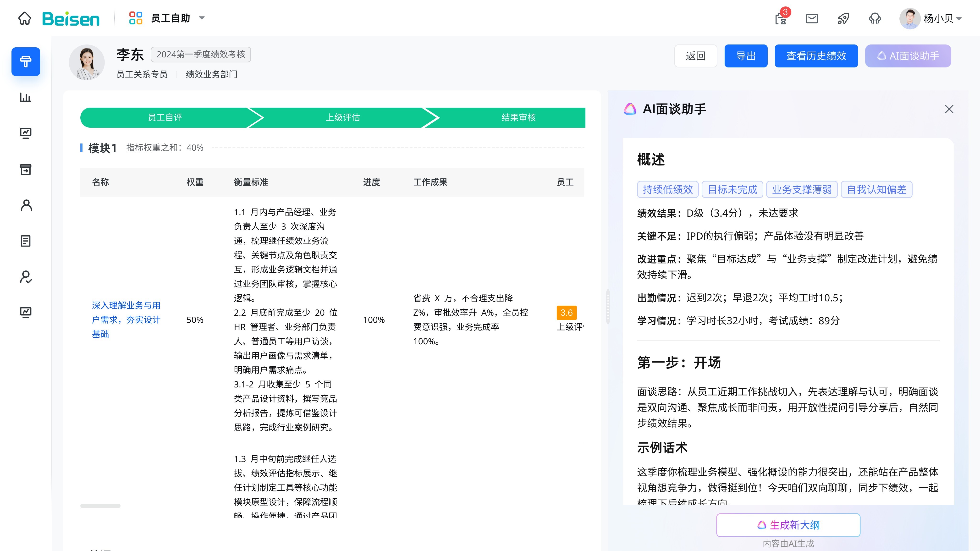
Task: Click the rocket icon in header
Action: point(843,18)
